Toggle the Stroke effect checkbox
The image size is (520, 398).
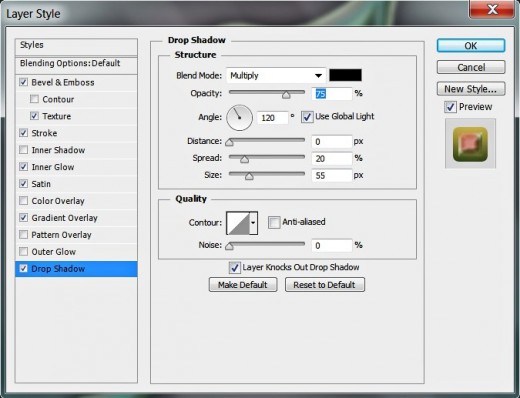point(23,133)
